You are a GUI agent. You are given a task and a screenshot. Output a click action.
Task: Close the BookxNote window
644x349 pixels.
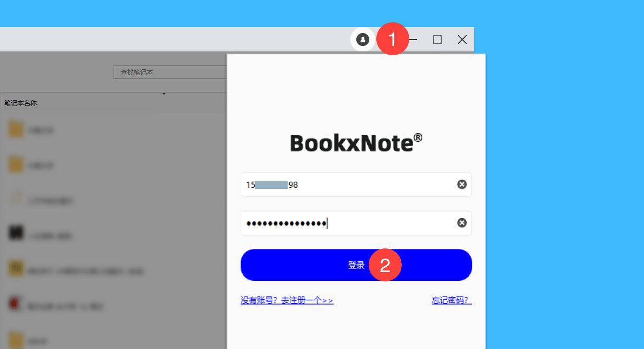tap(462, 39)
